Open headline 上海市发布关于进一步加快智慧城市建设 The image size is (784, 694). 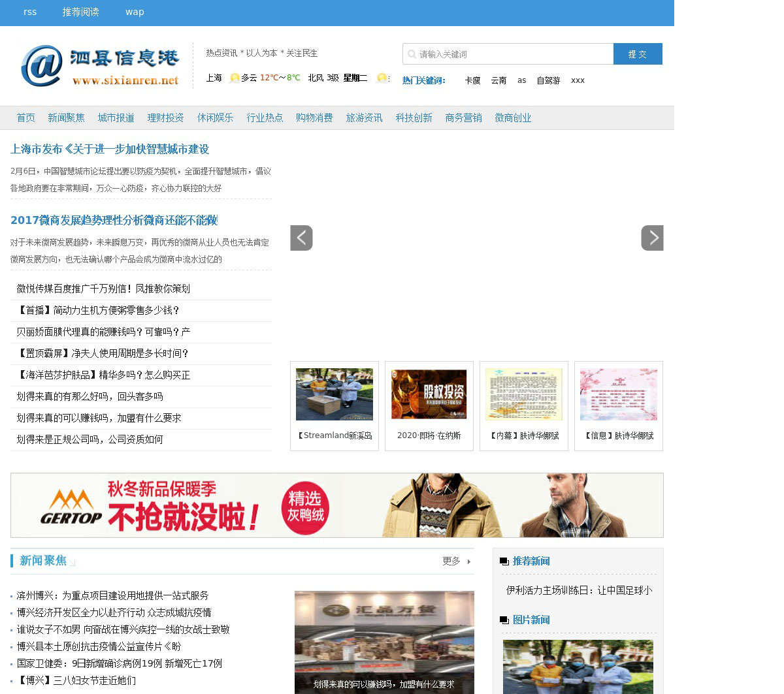click(x=110, y=149)
